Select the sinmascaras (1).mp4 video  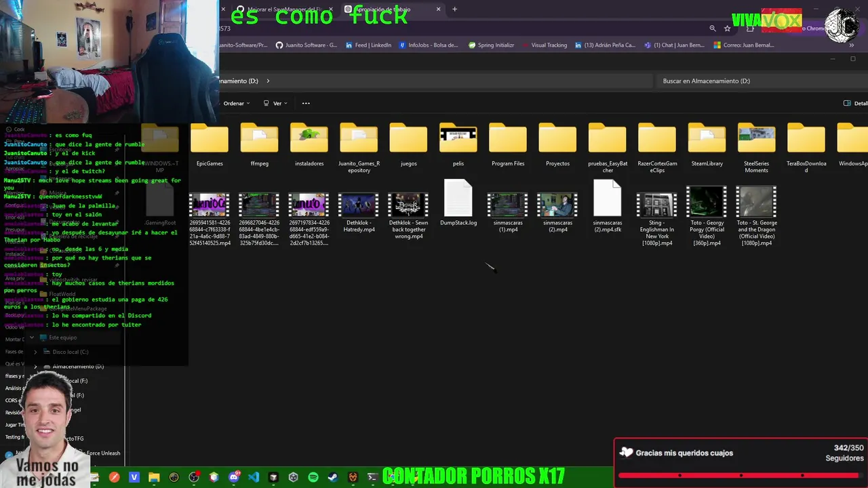point(508,212)
